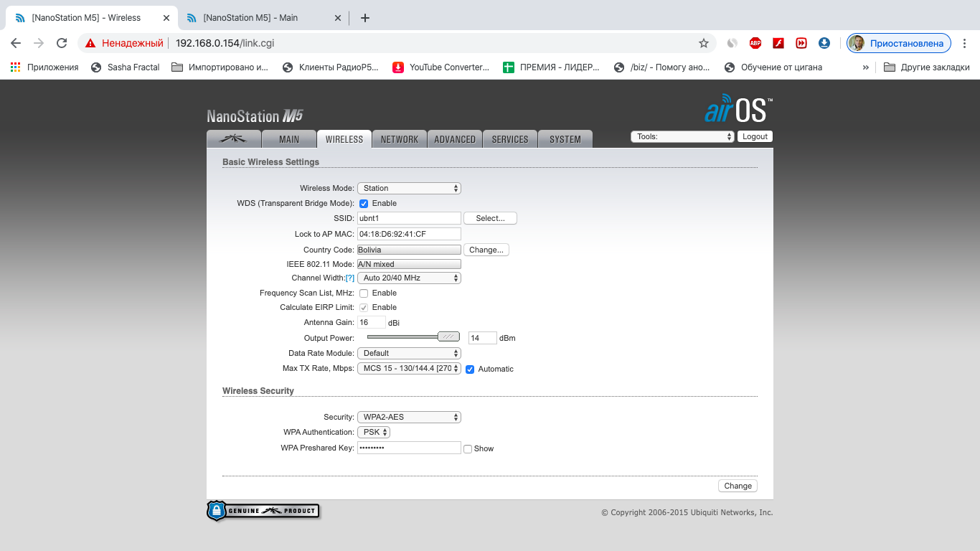Click the Приостановлена profile button
Viewport: 980px width, 551px height.
pyautogui.click(x=899, y=43)
